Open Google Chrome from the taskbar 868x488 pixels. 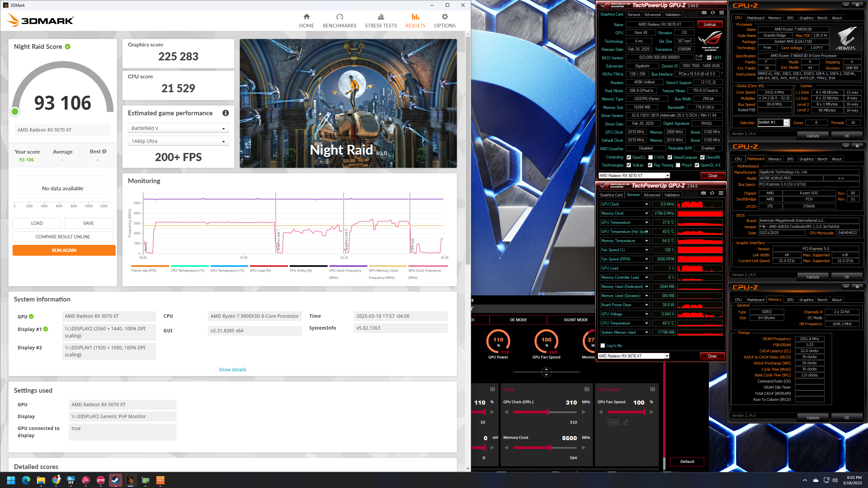click(56, 480)
